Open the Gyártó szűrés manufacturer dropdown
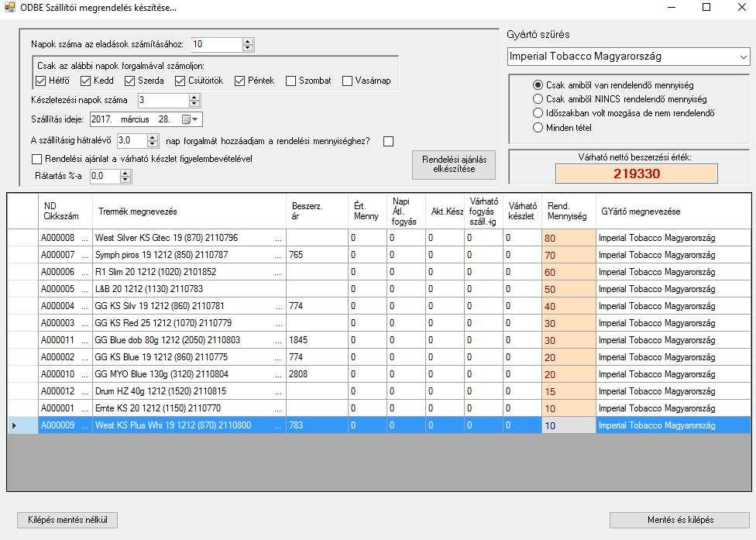The image size is (756, 540). click(x=743, y=57)
